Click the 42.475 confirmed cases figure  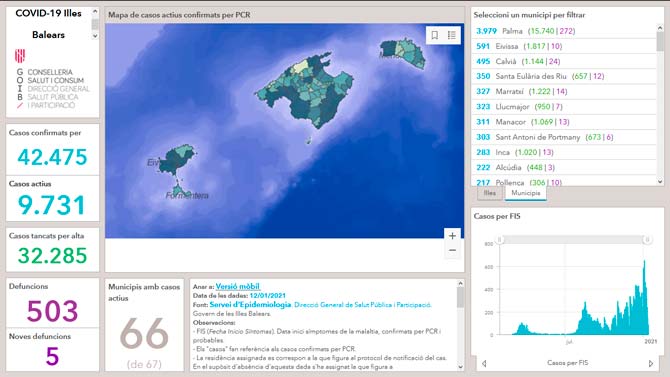53,157
